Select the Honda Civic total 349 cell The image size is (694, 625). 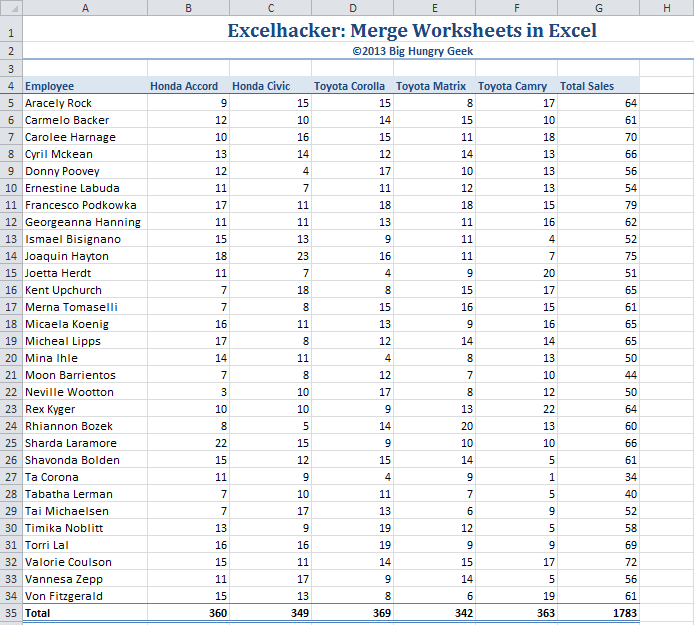(x=270, y=613)
